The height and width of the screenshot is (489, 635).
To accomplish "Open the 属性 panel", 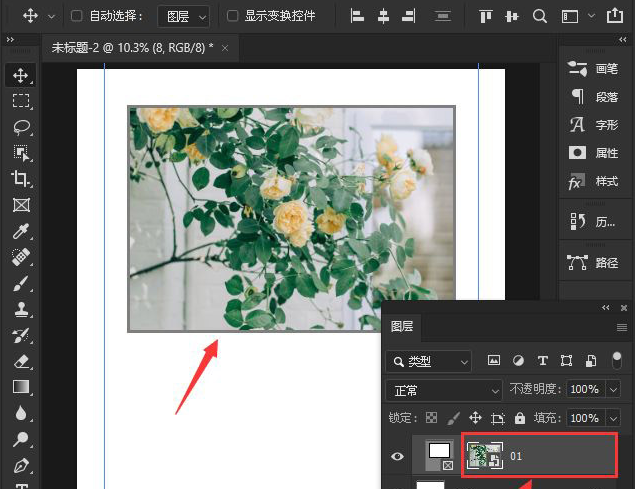I will 592,153.
